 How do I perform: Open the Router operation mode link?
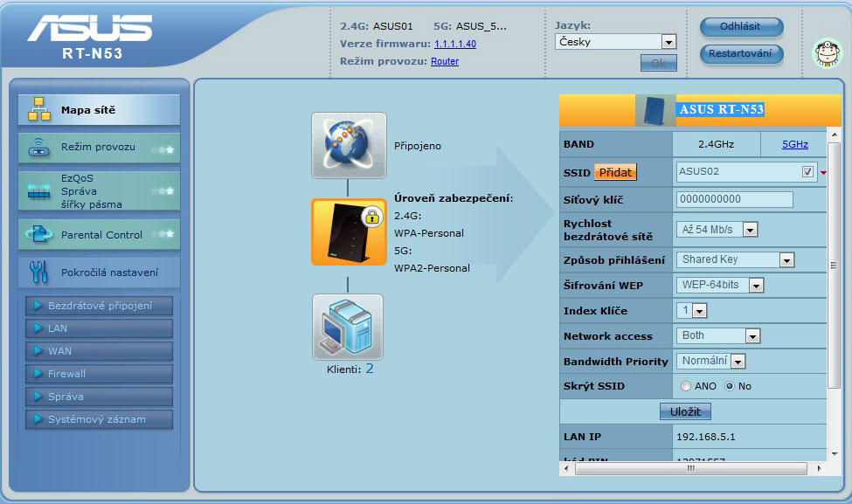pos(445,61)
